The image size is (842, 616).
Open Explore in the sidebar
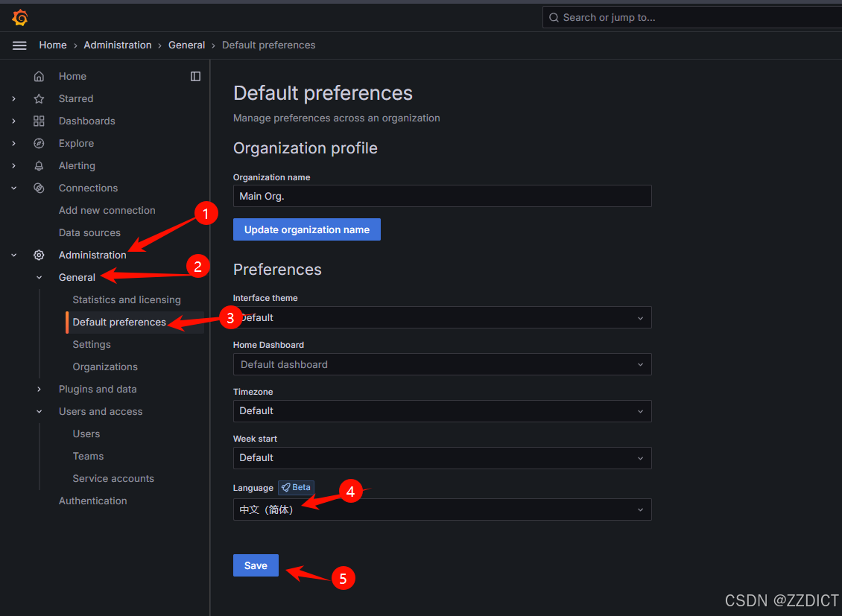coord(76,143)
